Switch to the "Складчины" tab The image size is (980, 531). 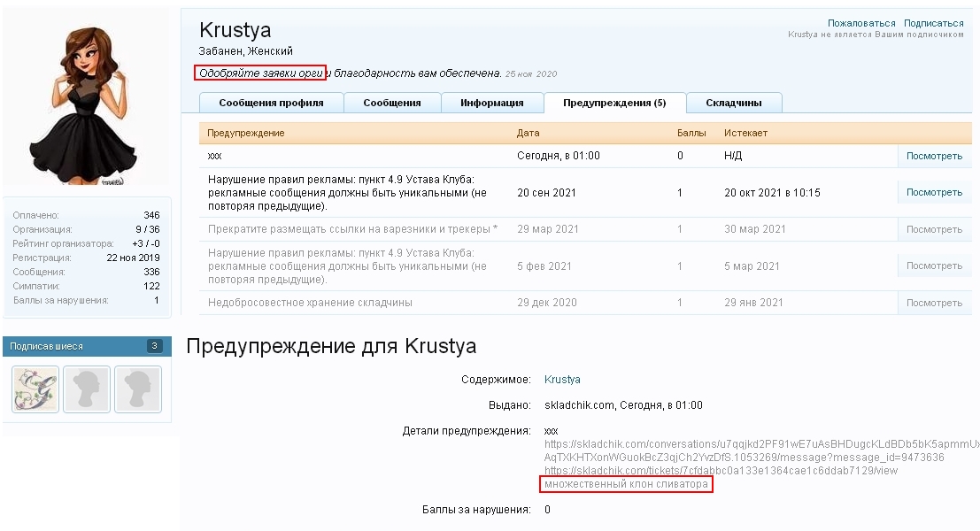(735, 103)
